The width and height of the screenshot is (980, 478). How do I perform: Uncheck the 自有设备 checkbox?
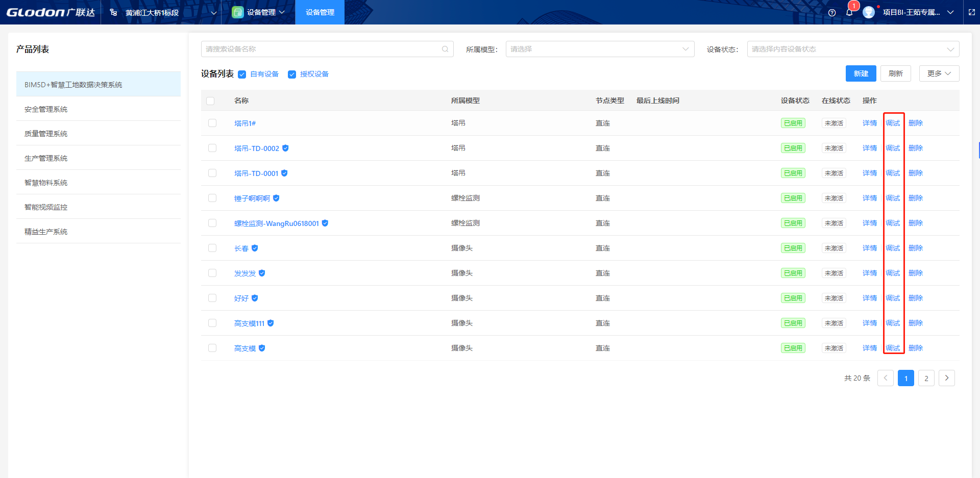coord(242,74)
